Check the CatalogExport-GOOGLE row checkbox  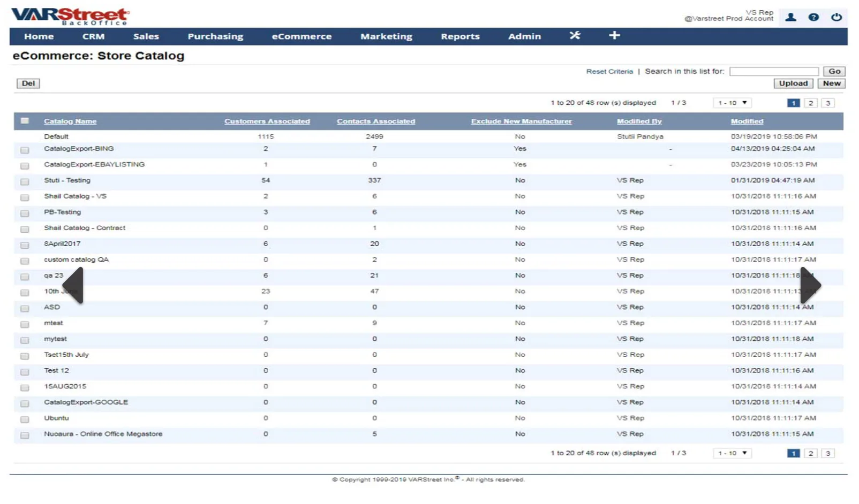coord(25,404)
